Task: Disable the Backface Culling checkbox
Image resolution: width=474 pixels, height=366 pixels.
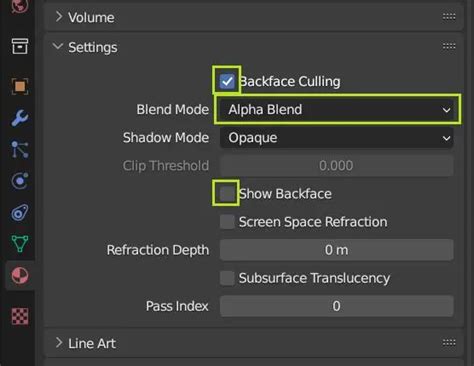Action: point(227,81)
